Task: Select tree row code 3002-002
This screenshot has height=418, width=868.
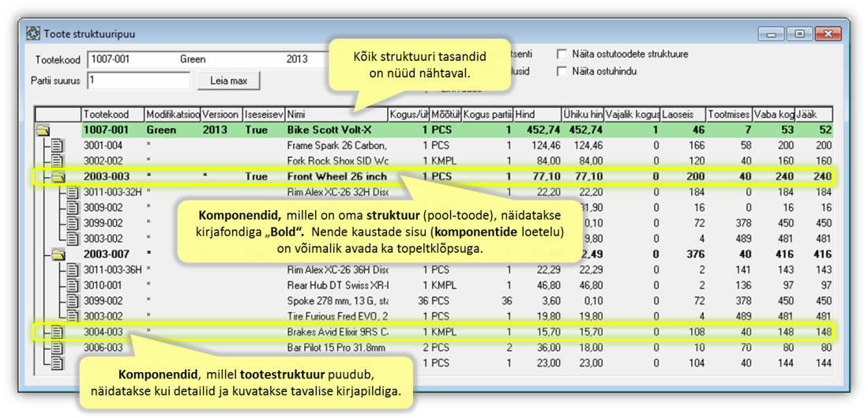Action: pyautogui.click(x=103, y=161)
